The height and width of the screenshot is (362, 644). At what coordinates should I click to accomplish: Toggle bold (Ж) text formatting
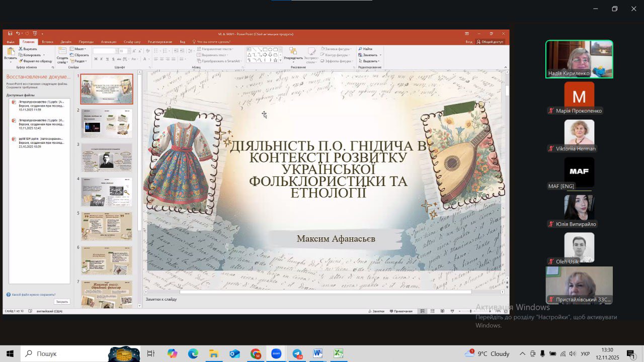point(95,59)
